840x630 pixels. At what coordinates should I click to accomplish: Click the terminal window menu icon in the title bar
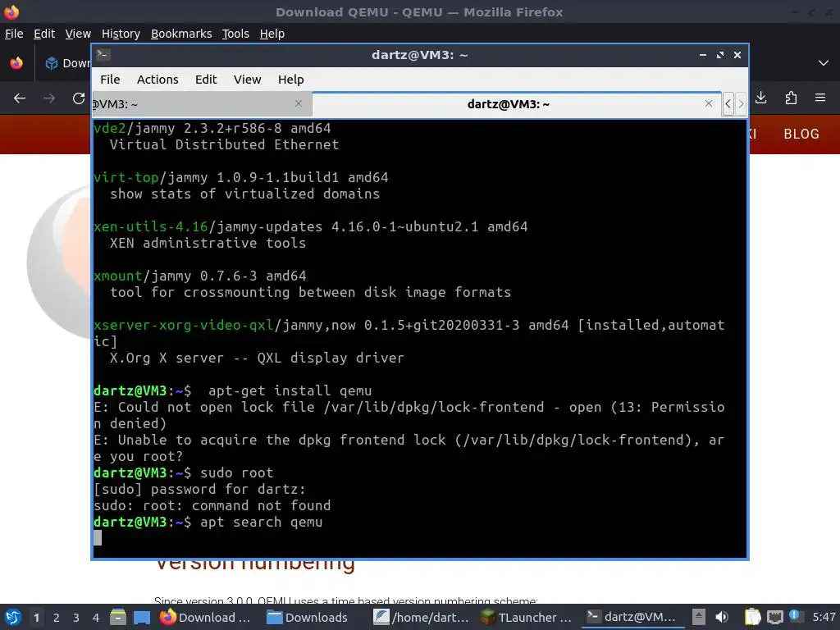click(x=103, y=55)
